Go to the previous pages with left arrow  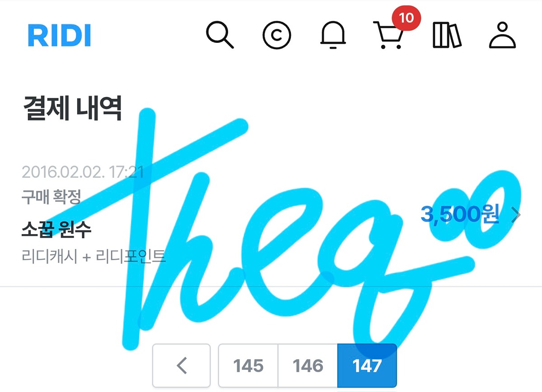point(182,365)
